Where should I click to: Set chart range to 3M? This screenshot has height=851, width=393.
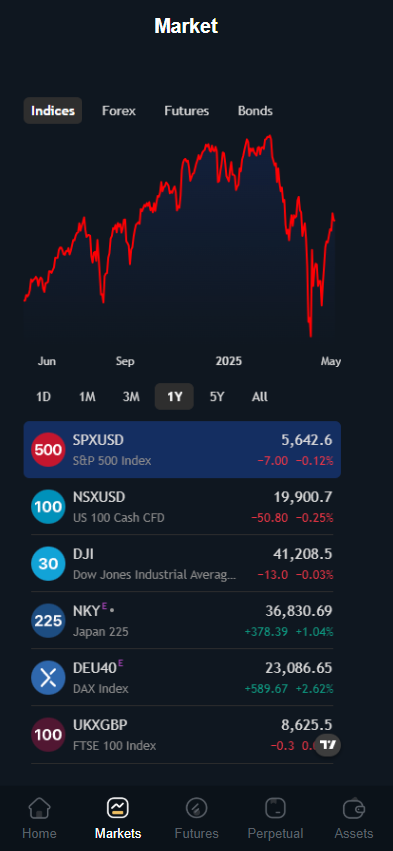coord(131,397)
